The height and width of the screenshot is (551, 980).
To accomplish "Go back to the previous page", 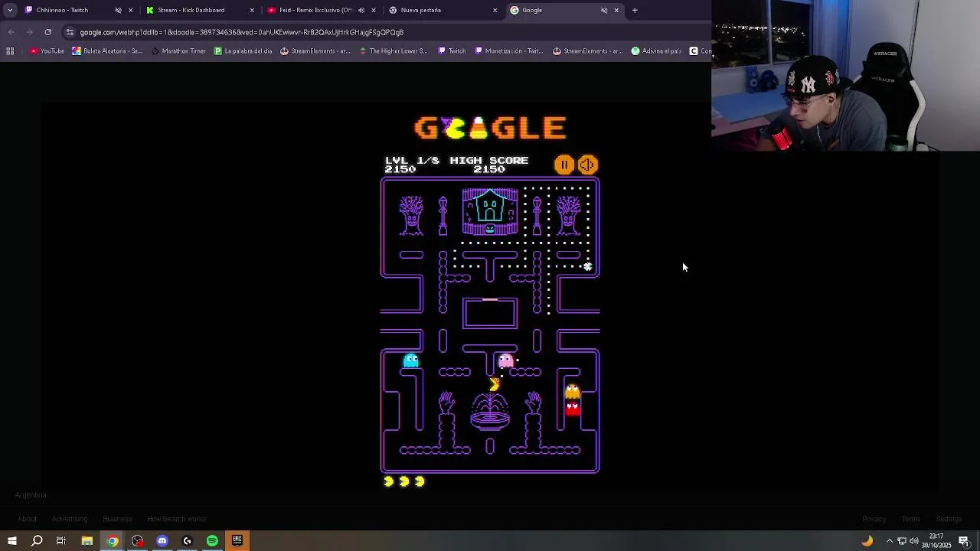I will pos(11,32).
